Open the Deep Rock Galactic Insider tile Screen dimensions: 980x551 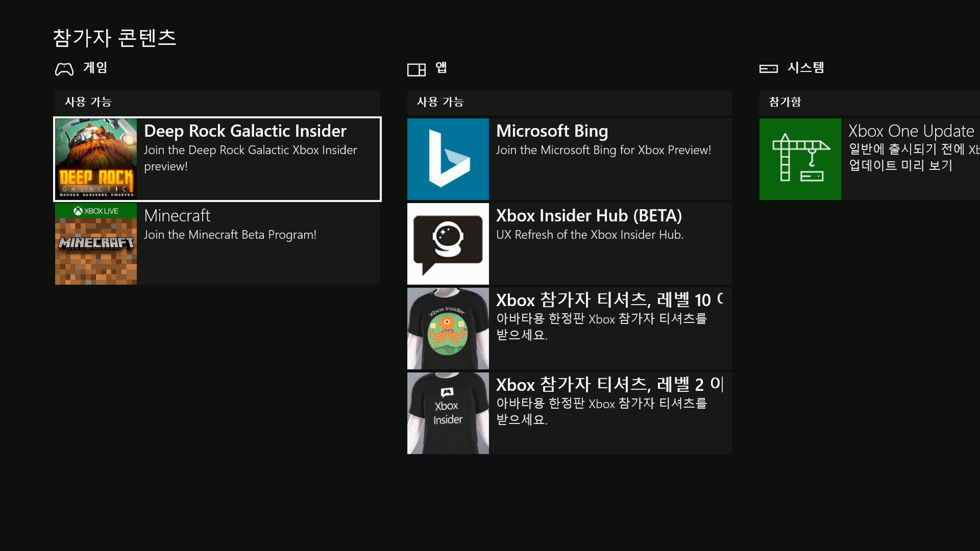217,159
